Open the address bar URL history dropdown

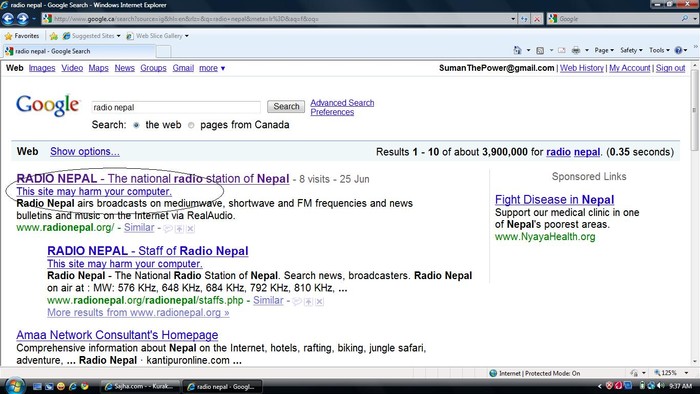(x=513, y=19)
